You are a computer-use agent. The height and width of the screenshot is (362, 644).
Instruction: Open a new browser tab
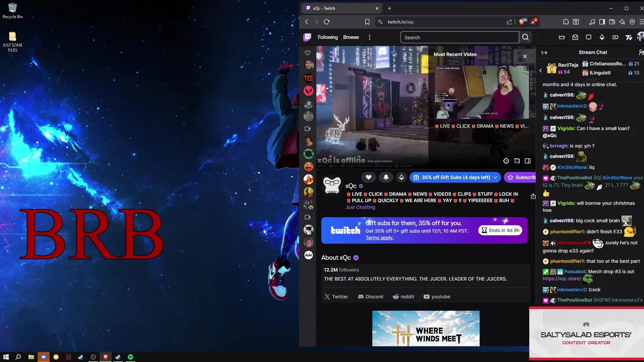tap(389, 8)
